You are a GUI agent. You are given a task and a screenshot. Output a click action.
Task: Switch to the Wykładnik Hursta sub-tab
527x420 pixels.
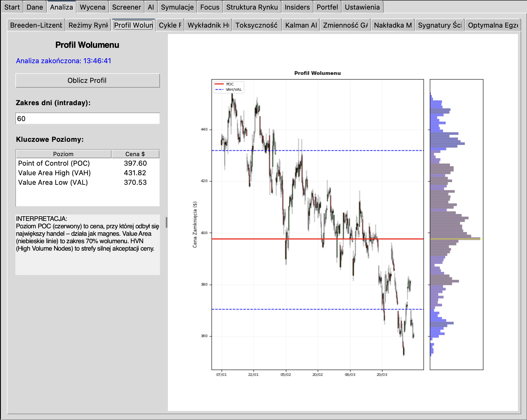click(x=208, y=25)
